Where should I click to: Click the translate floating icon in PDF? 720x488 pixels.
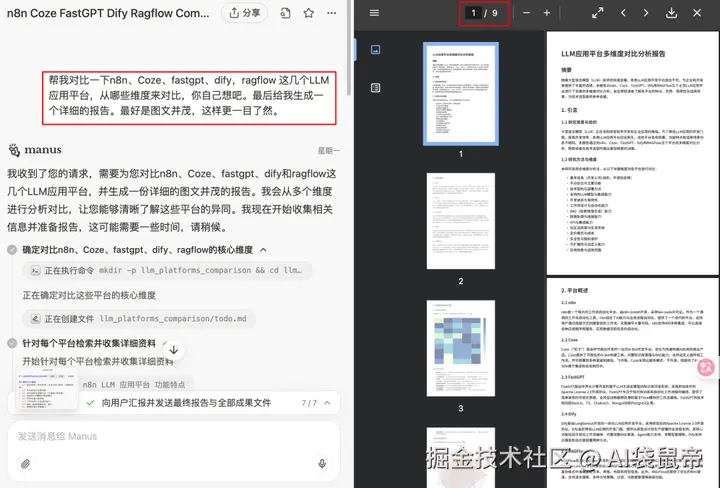pos(706,367)
